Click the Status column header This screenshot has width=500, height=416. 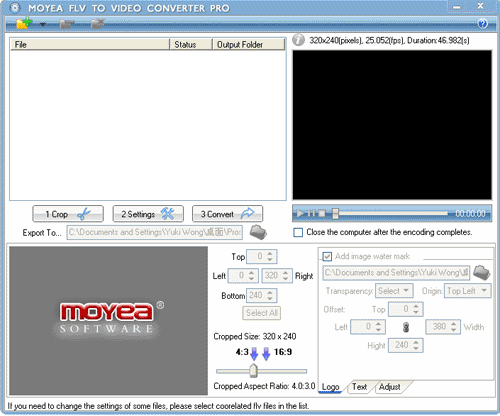[x=191, y=44]
